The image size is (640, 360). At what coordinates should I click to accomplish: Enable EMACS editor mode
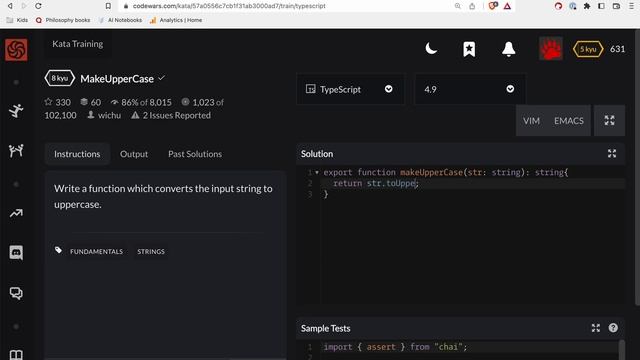pos(569,121)
